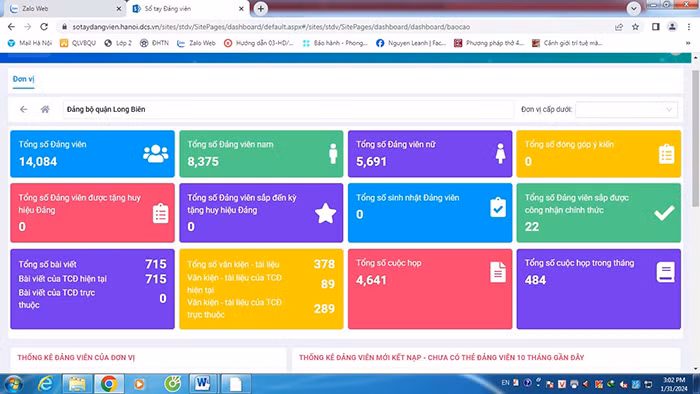Open File Explorer from the taskbar
Screen dimensions: 700x394
coord(77,384)
